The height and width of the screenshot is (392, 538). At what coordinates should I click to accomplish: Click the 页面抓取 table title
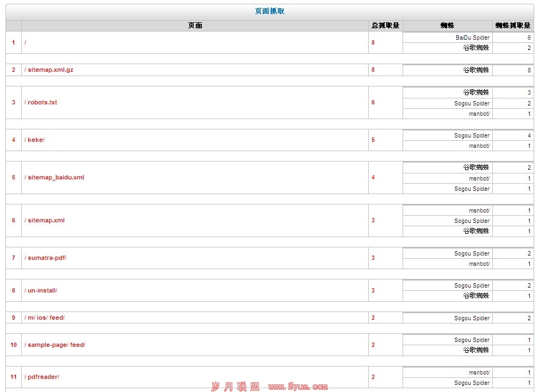[x=269, y=11]
